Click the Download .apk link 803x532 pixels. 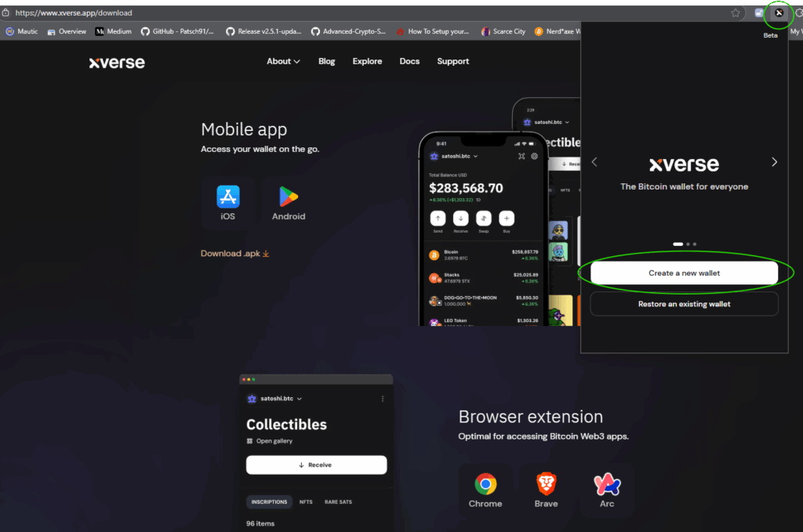tap(234, 254)
